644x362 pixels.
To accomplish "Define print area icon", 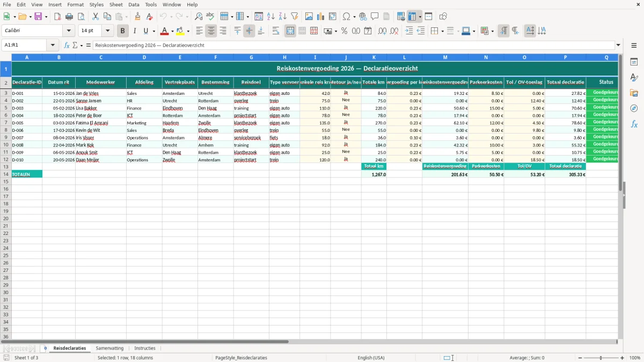I will pyautogui.click(x=401, y=17).
